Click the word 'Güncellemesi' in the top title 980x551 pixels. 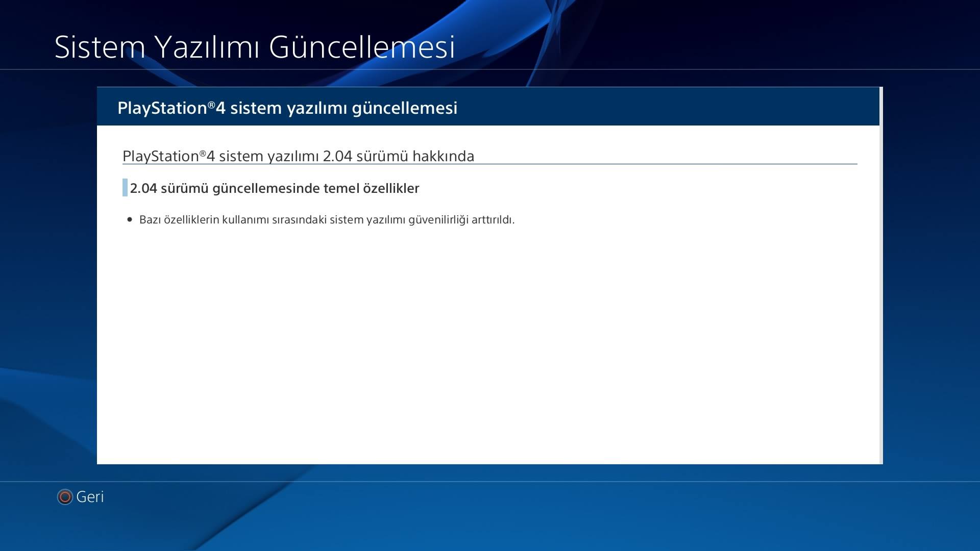(x=361, y=47)
